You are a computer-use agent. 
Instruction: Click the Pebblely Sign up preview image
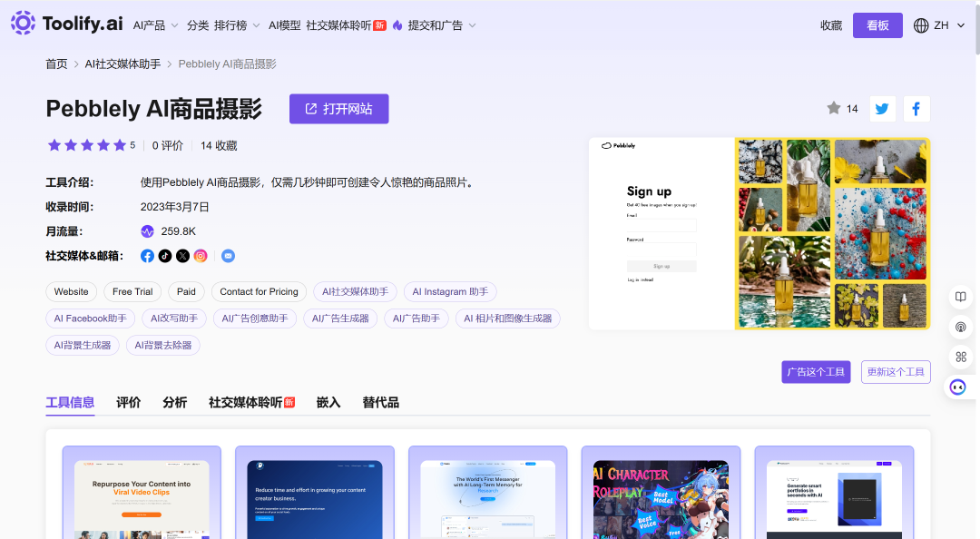(759, 234)
